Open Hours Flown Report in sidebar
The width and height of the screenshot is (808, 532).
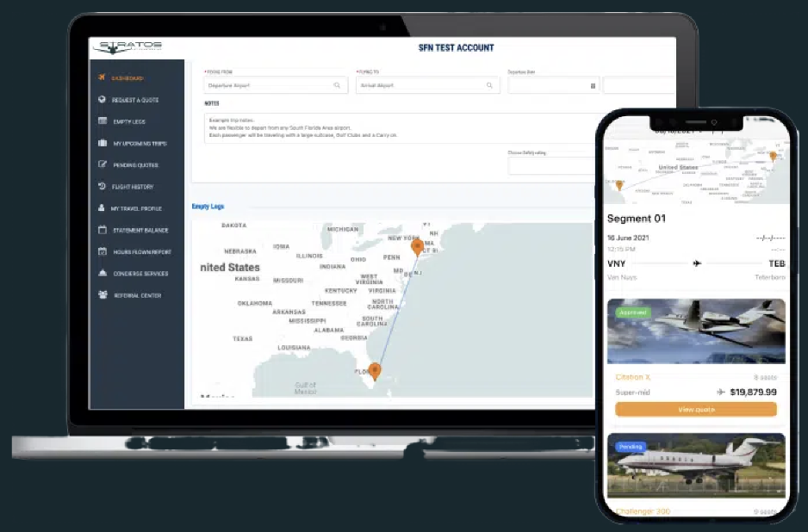141,252
